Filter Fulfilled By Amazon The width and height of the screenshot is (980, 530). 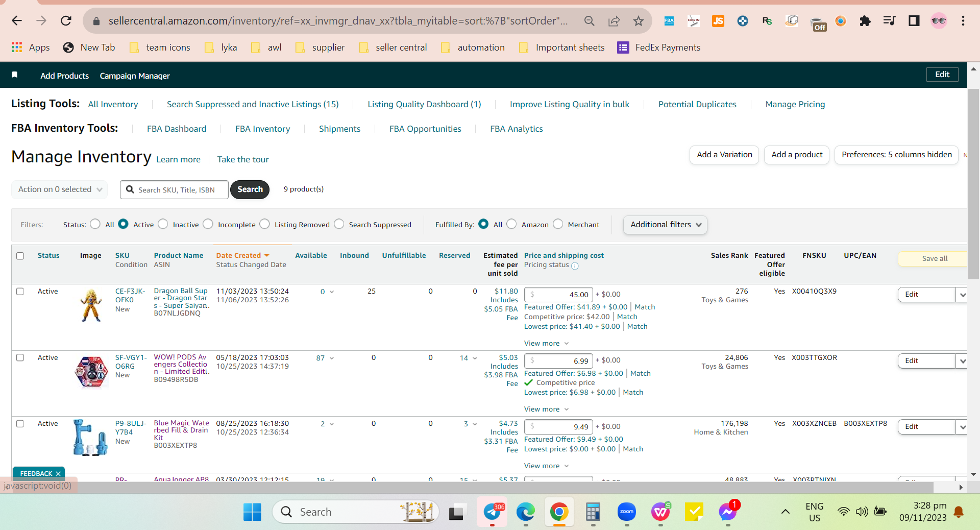(511, 224)
